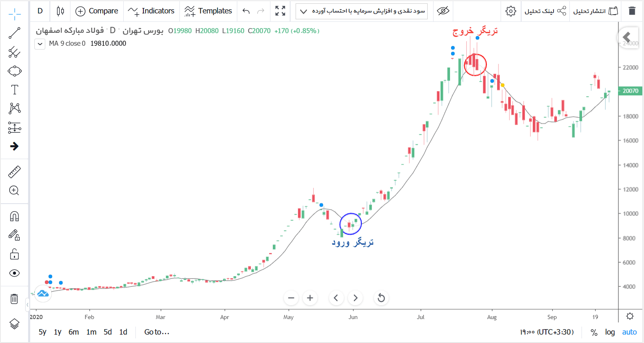Reset the chart view

point(381,298)
